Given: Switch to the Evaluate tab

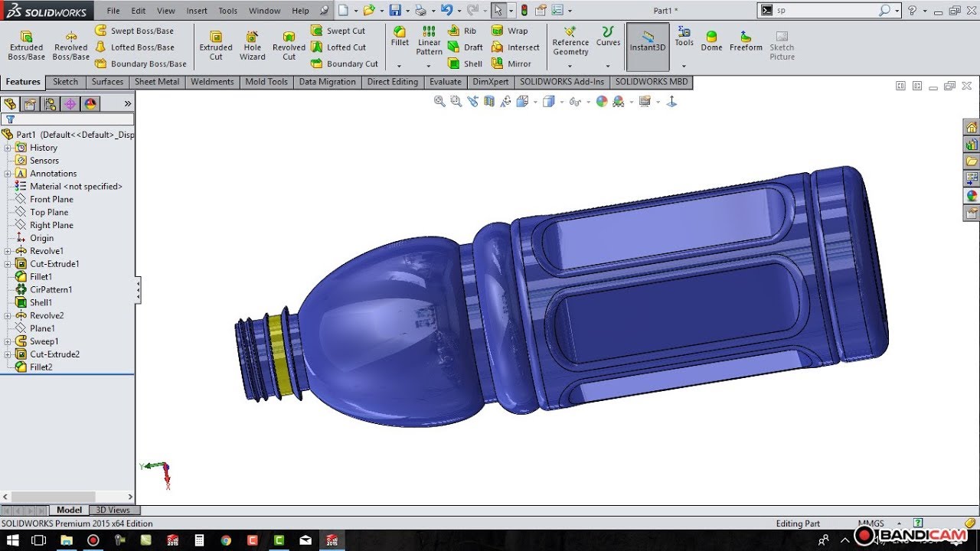Looking at the screenshot, I should click(445, 82).
